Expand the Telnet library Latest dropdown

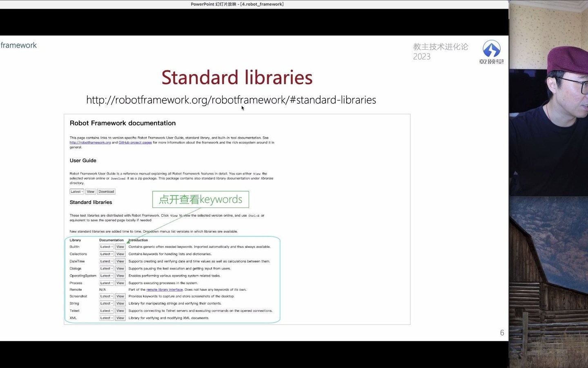pos(107,311)
